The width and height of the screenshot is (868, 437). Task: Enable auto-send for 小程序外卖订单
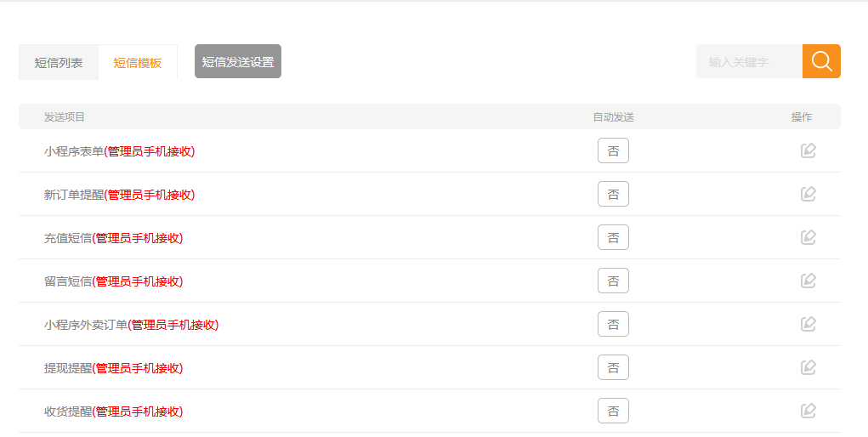point(613,325)
